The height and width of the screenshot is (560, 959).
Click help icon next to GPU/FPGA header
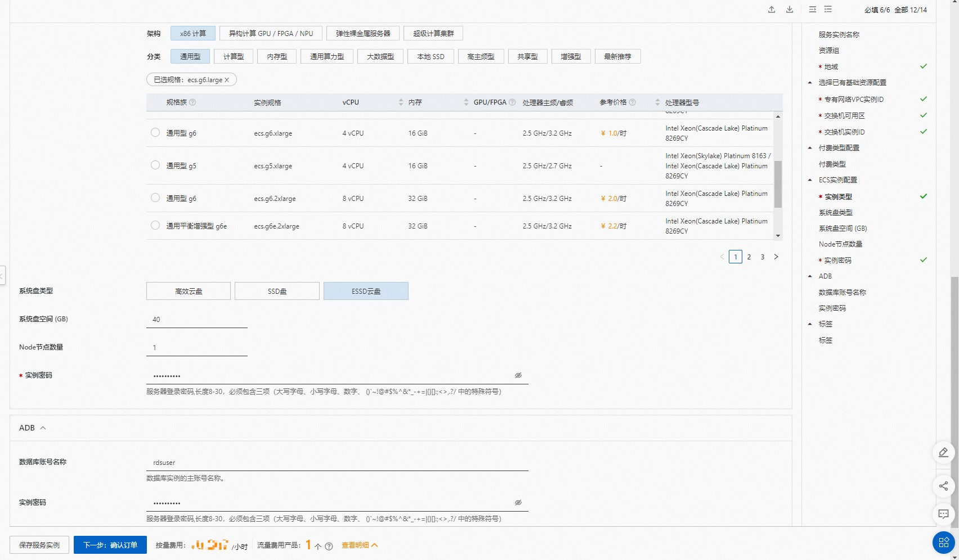click(x=512, y=102)
